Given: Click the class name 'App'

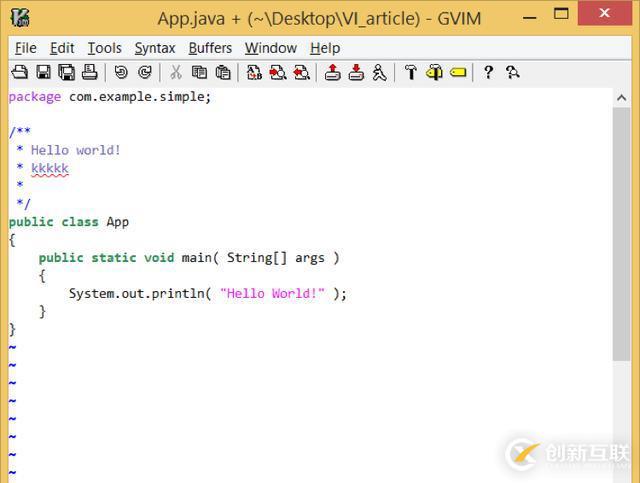Looking at the screenshot, I should pyautogui.click(x=118, y=222).
